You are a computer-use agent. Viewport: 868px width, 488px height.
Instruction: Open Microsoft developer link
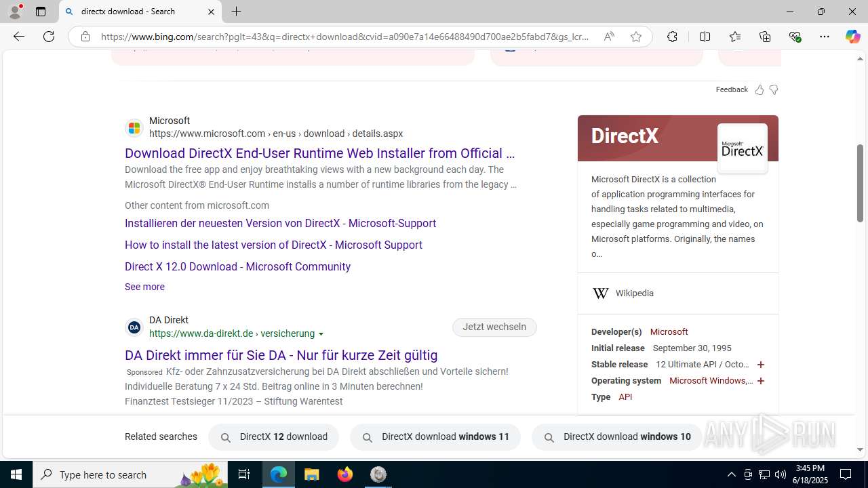pos(669,332)
